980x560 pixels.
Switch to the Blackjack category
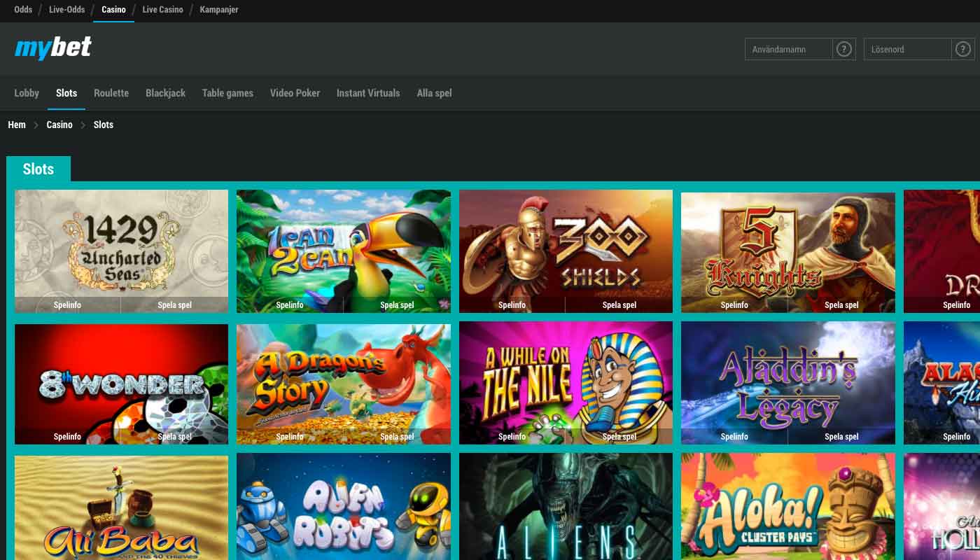[x=165, y=93]
